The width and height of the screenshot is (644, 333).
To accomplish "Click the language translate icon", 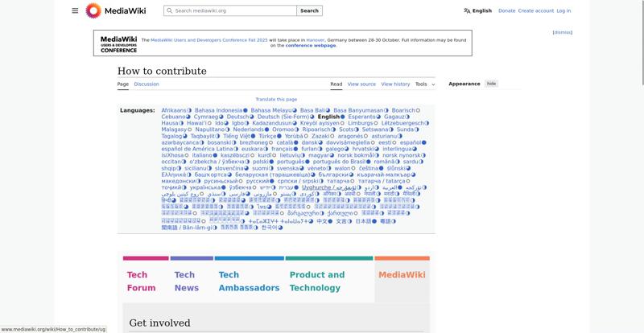I will click(467, 10).
